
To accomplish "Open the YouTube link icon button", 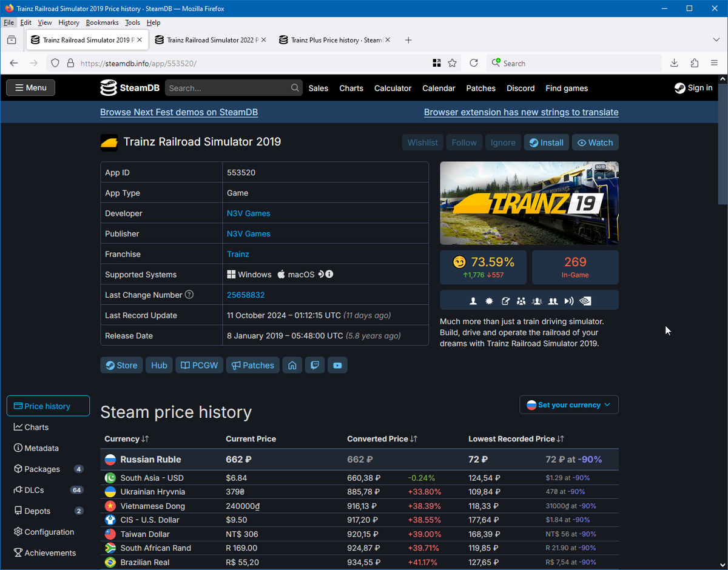I will [x=337, y=365].
